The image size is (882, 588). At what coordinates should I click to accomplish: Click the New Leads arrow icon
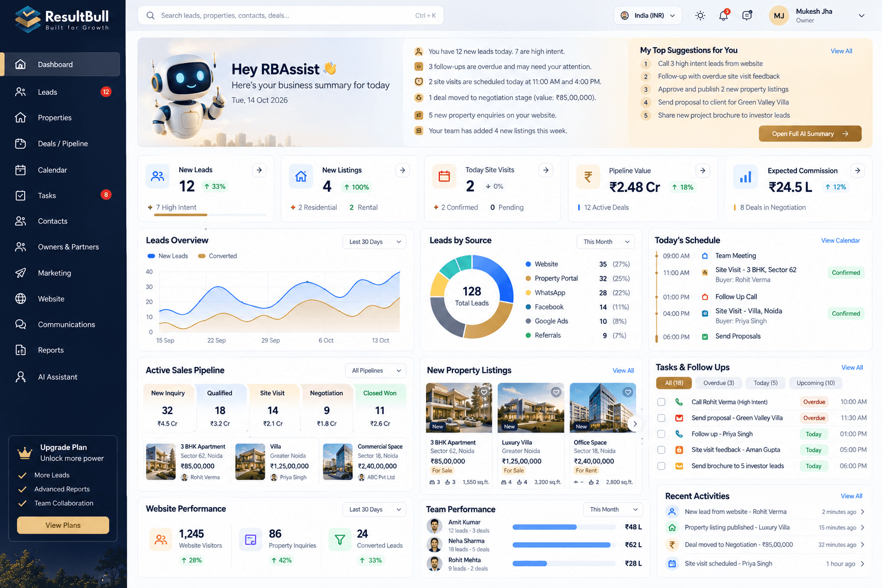pos(260,170)
